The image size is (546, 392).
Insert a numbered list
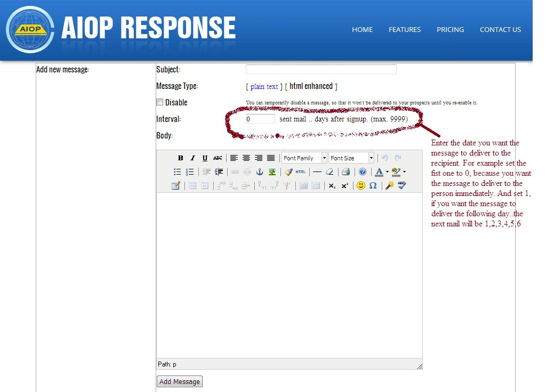[190, 171]
